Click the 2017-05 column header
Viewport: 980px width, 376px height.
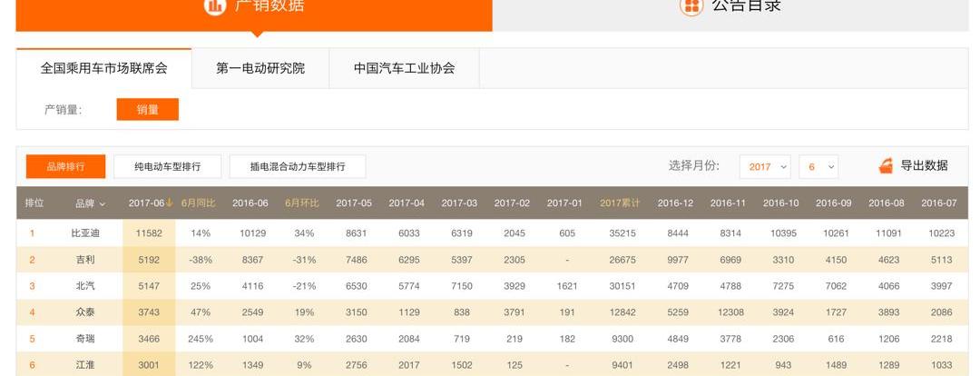354,203
